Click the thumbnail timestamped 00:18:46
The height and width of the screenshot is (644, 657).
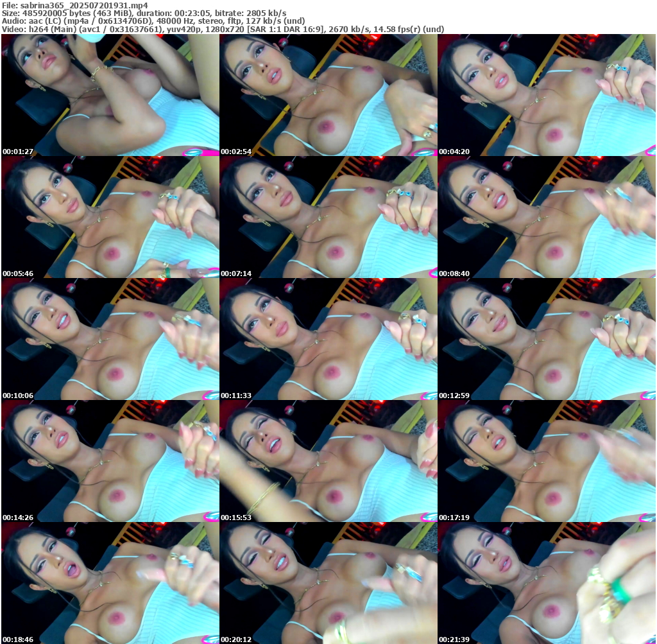pos(110,583)
